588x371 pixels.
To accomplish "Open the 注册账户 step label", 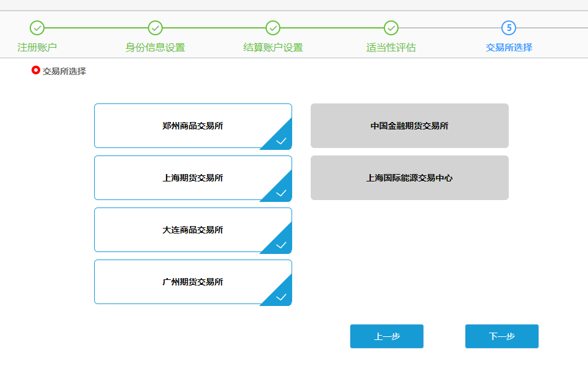I will point(37,48).
